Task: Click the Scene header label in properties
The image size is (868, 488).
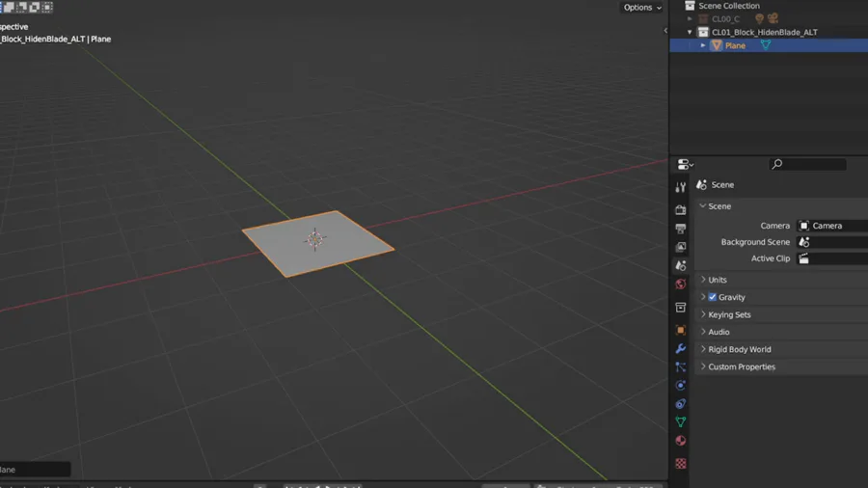Action: tap(722, 185)
